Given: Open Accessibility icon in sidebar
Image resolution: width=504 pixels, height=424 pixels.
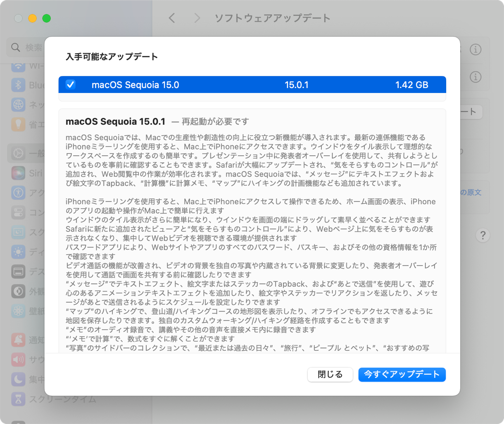Looking at the screenshot, I should coord(18,193).
